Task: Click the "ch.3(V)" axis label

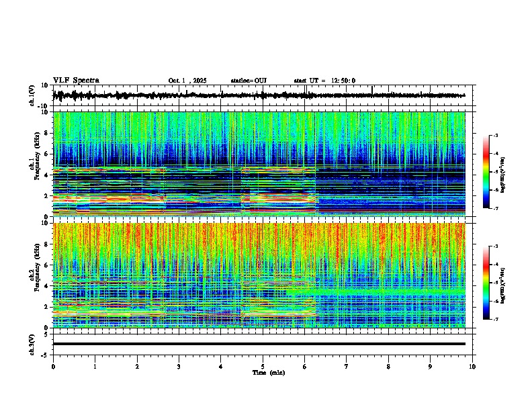Action: [x=32, y=345]
